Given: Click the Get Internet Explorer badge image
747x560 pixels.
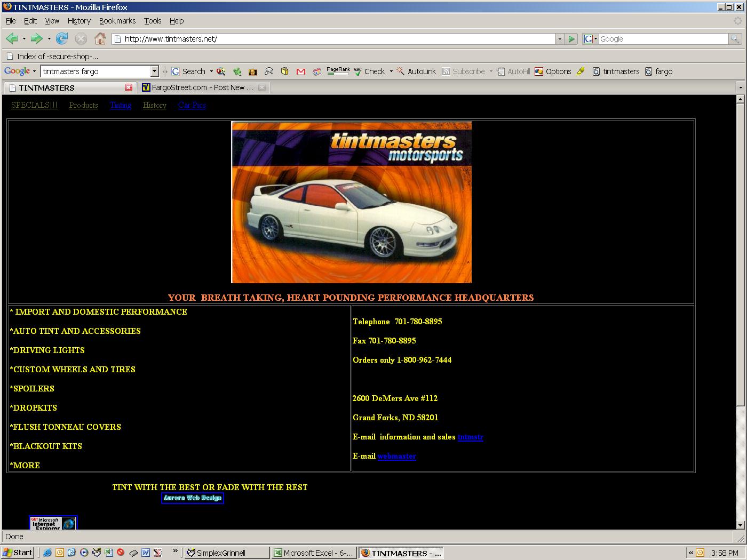Looking at the screenshot, I should coord(53,523).
